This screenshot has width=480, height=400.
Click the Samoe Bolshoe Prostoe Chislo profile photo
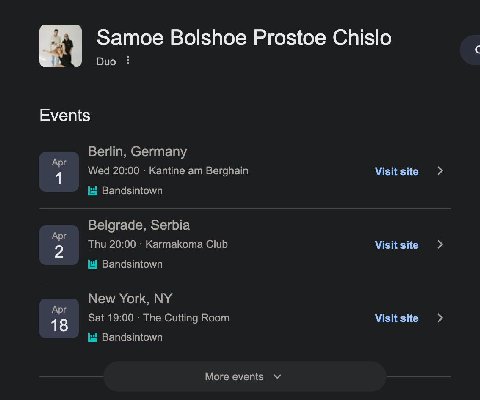tap(60, 46)
